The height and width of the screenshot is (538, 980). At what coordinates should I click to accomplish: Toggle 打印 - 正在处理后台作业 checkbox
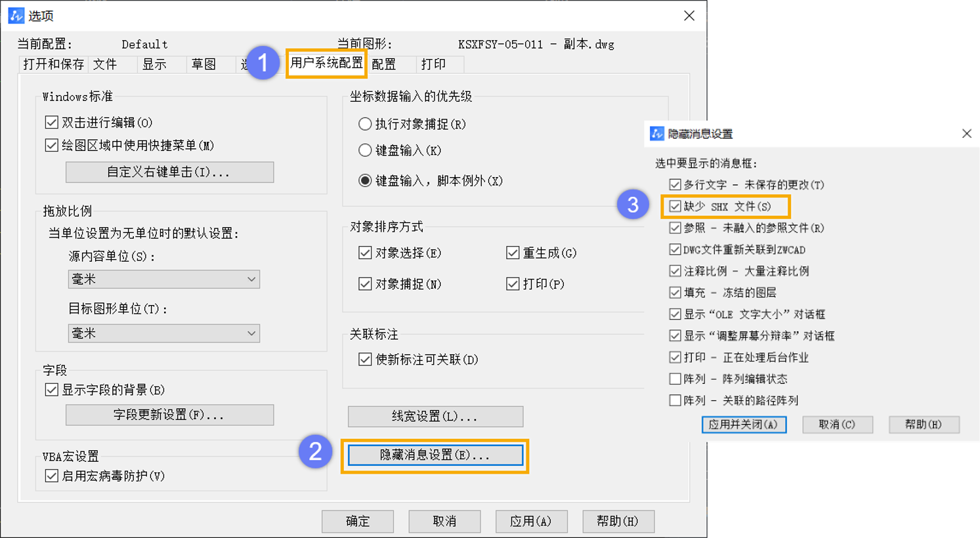(675, 357)
